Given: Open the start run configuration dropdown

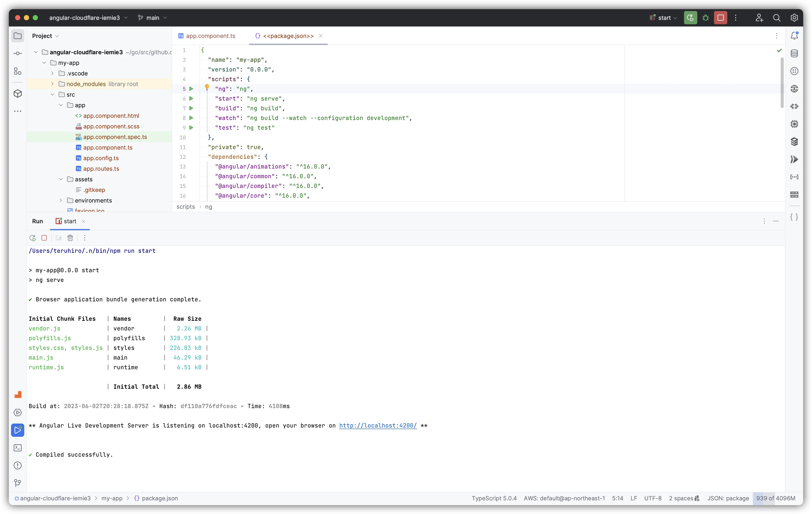Looking at the screenshot, I should [664, 18].
